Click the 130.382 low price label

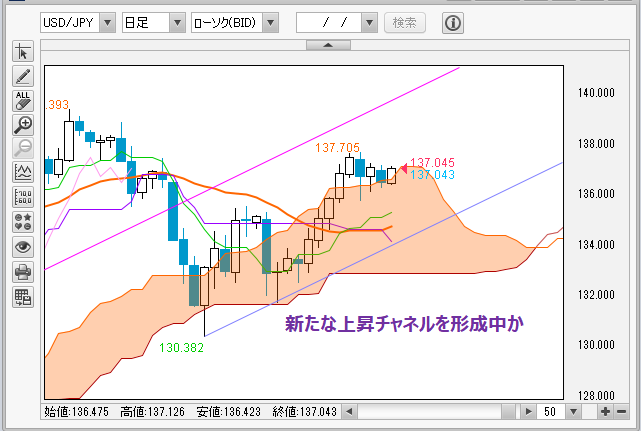click(x=181, y=348)
